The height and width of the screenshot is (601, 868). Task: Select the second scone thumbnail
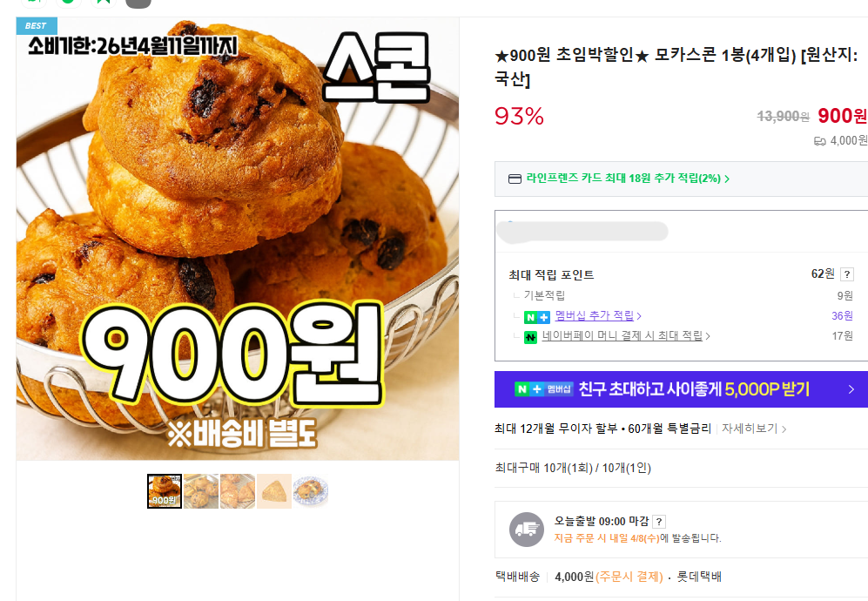pyautogui.click(x=201, y=491)
